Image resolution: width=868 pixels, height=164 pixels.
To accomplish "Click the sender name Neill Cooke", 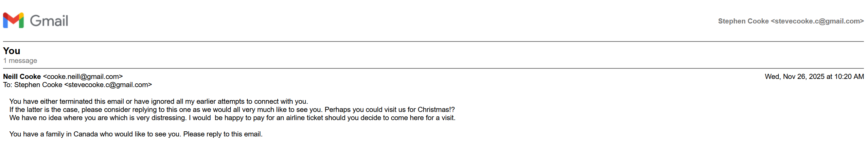I will click(22, 77).
